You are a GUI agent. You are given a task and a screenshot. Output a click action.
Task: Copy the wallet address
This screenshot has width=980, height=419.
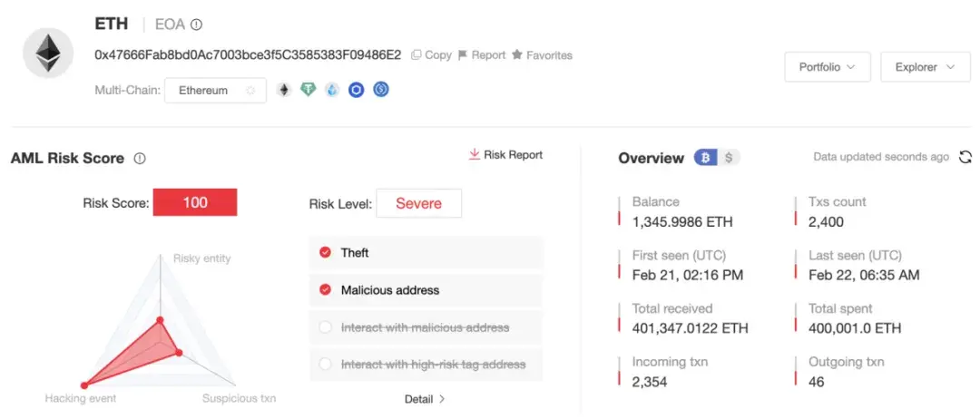coord(431,55)
